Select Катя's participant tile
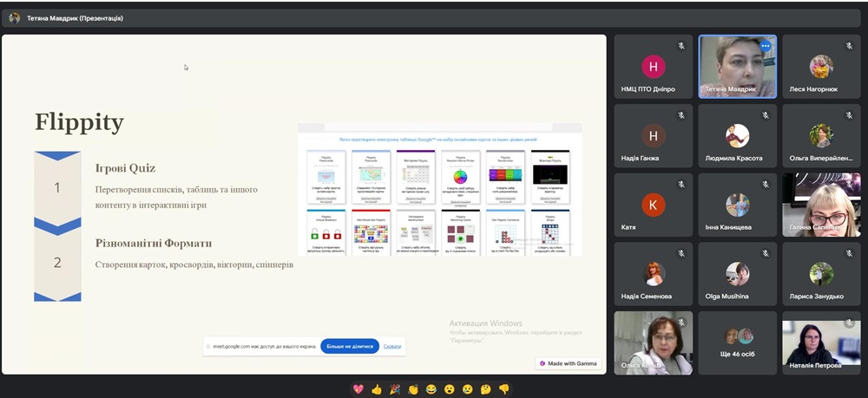 pos(653,205)
